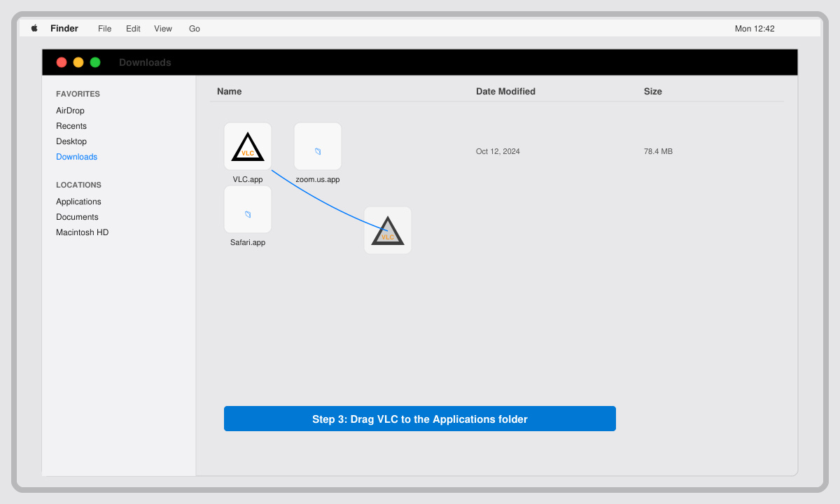This screenshot has width=840, height=504.
Task: Sort by the Name column header
Action: tap(230, 92)
